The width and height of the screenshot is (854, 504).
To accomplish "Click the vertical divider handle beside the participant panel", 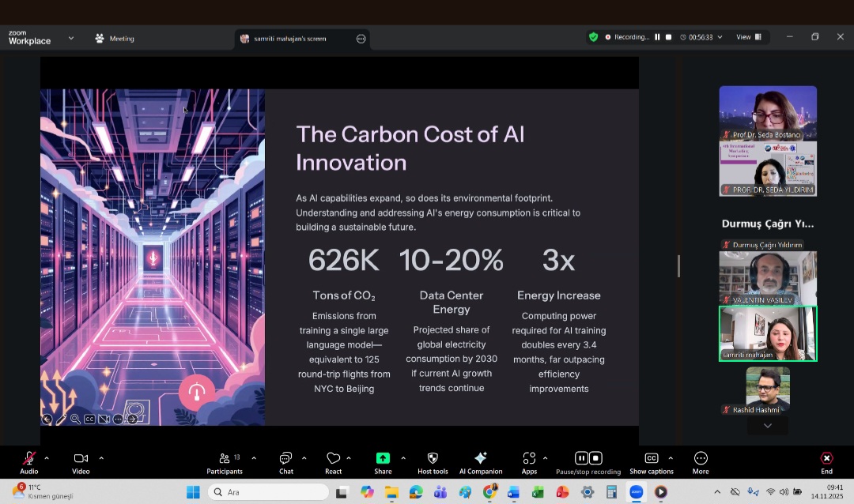I will (x=678, y=266).
